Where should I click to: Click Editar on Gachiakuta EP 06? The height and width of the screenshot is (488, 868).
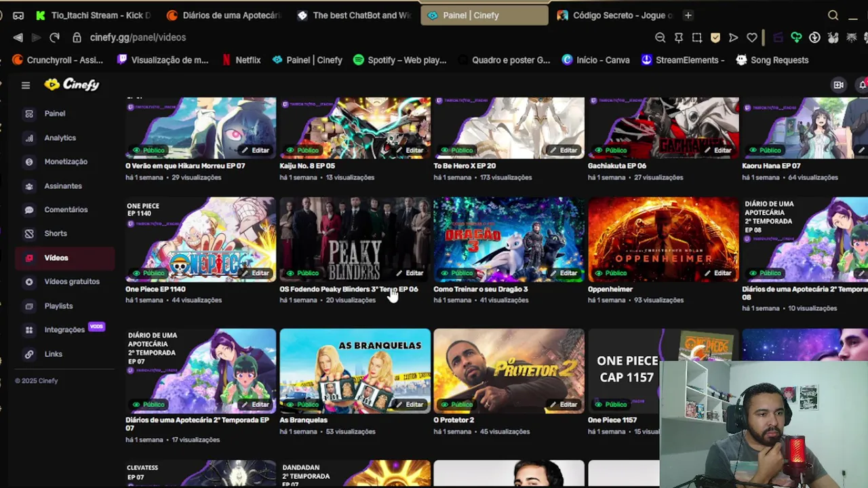pos(717,150)
